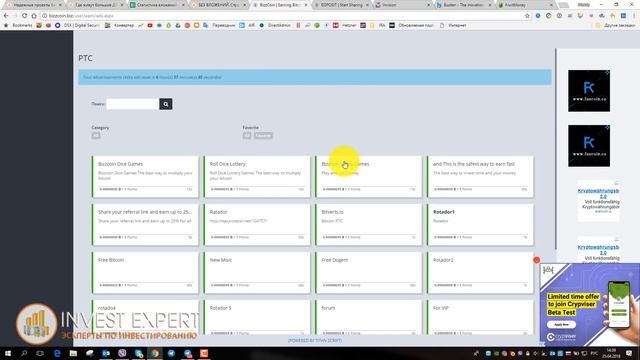Viewport: 640px width, 360px height.
Task: Open the Bizzcoin Dice Games ad card
Action: coord(145,176)
